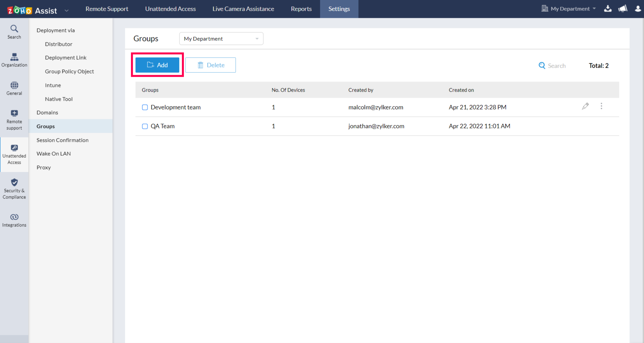Expand the Groups department dropdown

click(x=221, y=39)
